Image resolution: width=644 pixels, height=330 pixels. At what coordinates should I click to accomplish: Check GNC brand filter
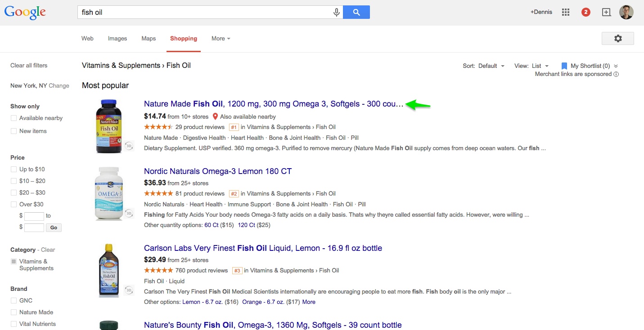pos(14,301)
